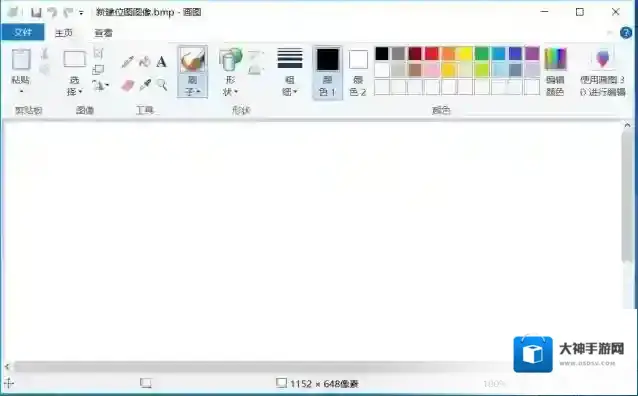Image resolution: width=638 pixels, height=396 pixels.
Task: Click the selection size status icon
Action: (x=146, y=383)
